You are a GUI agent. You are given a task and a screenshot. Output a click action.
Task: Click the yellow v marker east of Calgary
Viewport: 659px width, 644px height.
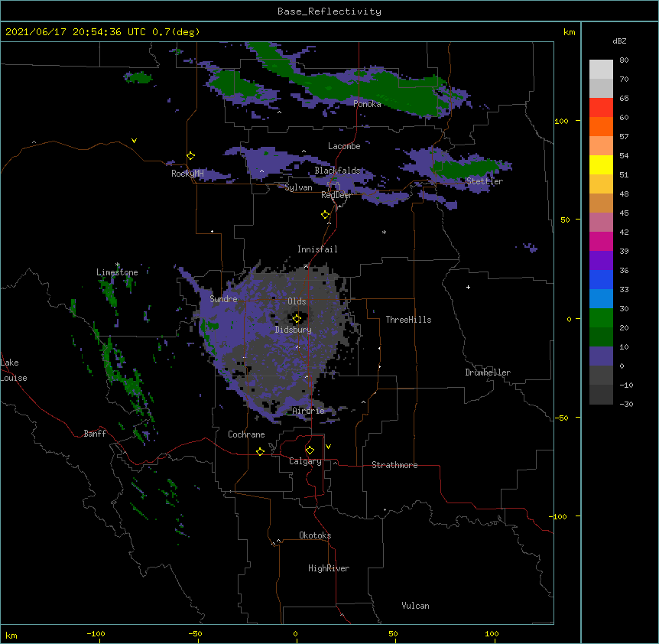(x=328, y=447)
